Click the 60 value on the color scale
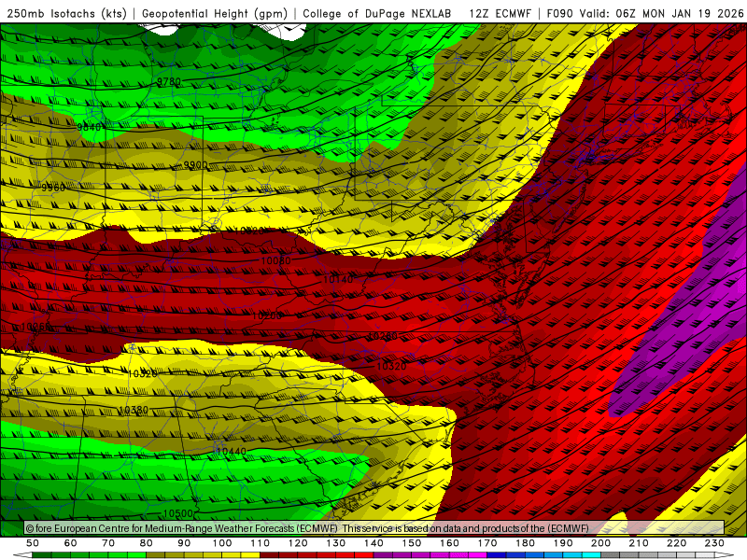 coord(71,543)
